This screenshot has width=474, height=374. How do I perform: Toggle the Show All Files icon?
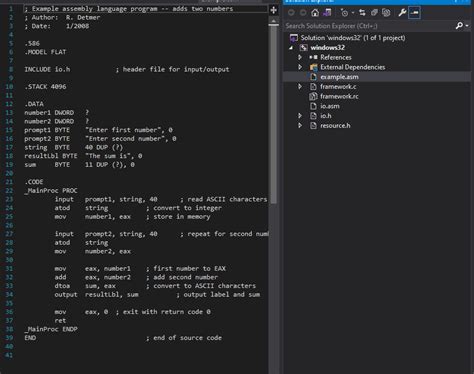click(x=386, y=13)
